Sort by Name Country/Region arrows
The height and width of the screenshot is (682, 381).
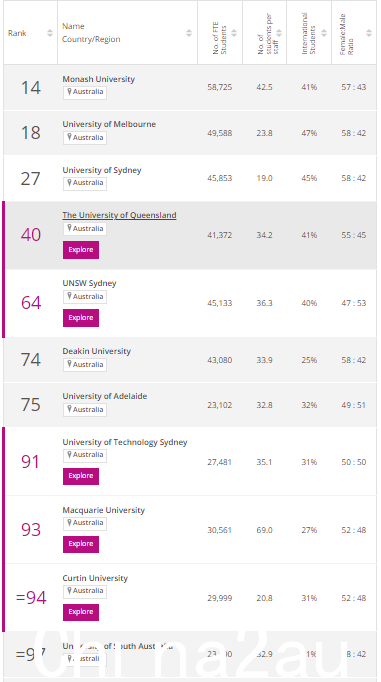pyautogui.click(x=189, y=33)
